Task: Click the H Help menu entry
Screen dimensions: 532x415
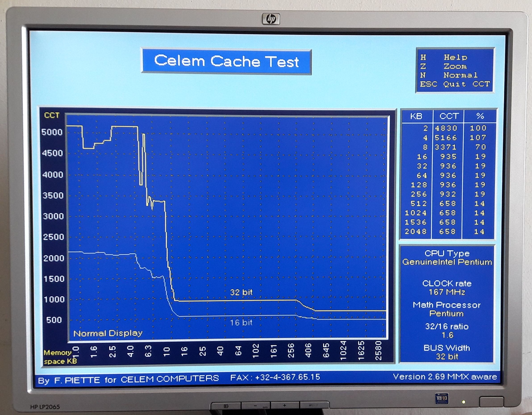Action: pos(444,57)
